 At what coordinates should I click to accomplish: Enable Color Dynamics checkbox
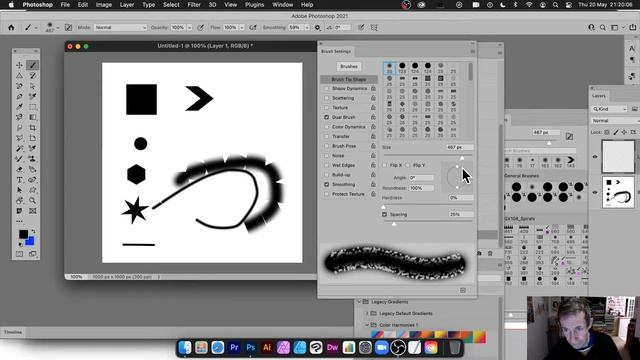click(x=327, y=127)
